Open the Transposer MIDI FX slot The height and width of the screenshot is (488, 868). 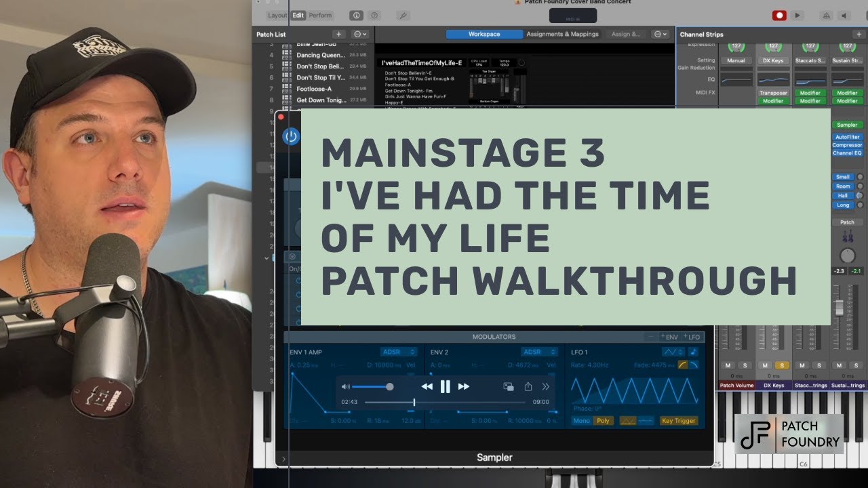[x=774, y=93]
